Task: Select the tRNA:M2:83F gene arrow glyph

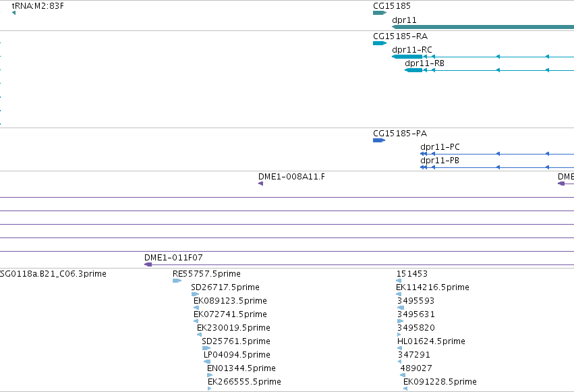Action: click(x=14, y=13)
